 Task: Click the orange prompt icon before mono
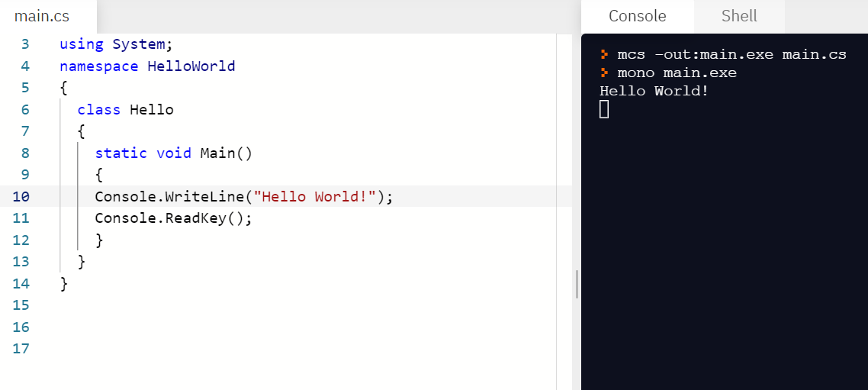[x=605, y=73]
